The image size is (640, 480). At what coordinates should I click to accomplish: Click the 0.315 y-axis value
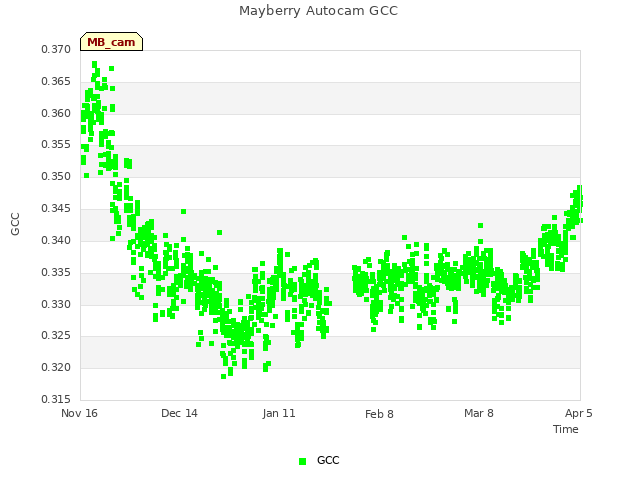(56, 399)
